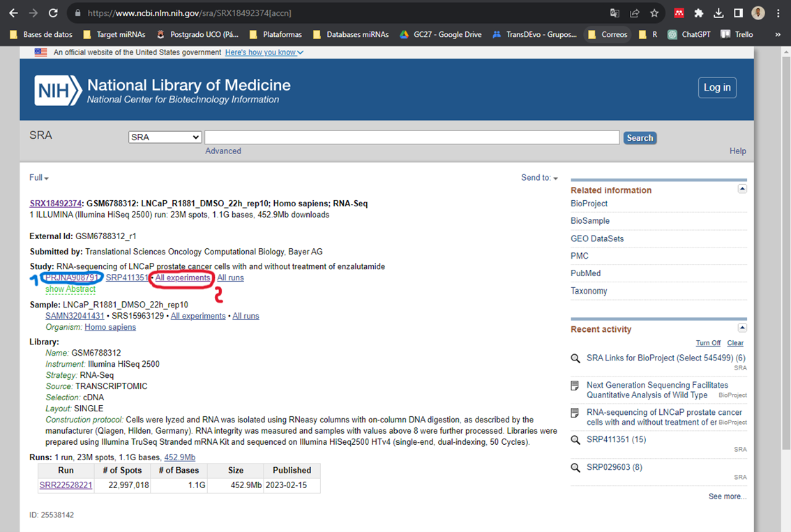The height and width of the screenshot is (532, 791).
Task: Open the SRA database dropdown
Action: coord(165,137)
